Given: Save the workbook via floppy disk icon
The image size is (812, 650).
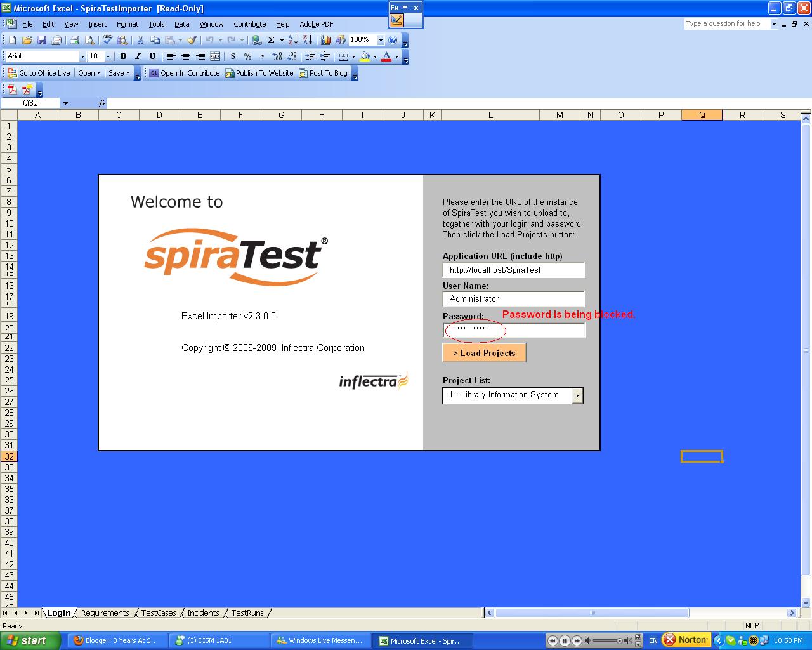Looking at the screenshot, I should pos(42,40).
